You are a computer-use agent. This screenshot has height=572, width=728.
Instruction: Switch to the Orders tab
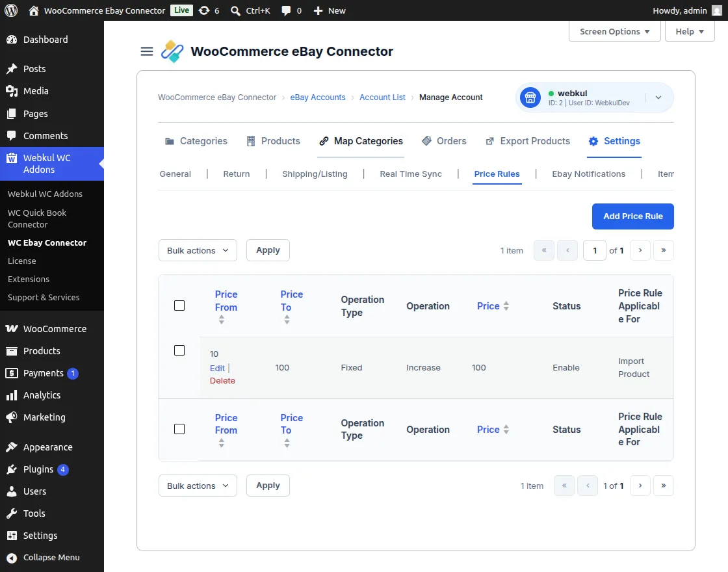pos(444,141)
